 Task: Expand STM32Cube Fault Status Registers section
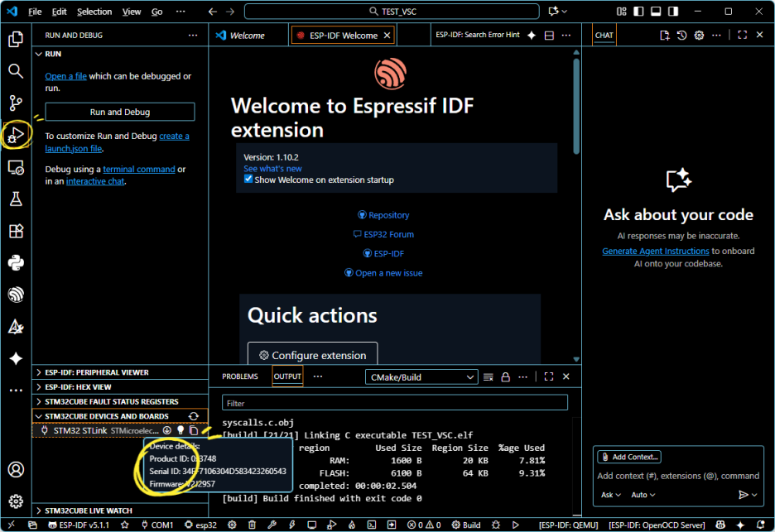click(x=120, y=401)
